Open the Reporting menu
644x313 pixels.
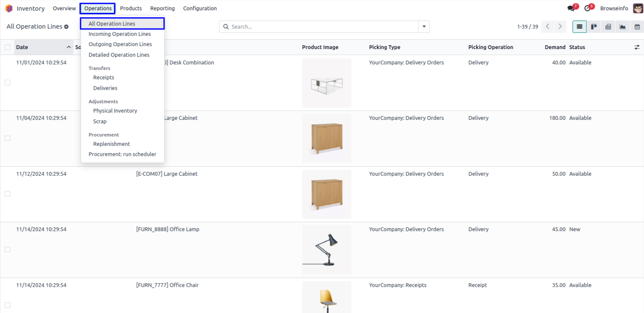(162, 9)
